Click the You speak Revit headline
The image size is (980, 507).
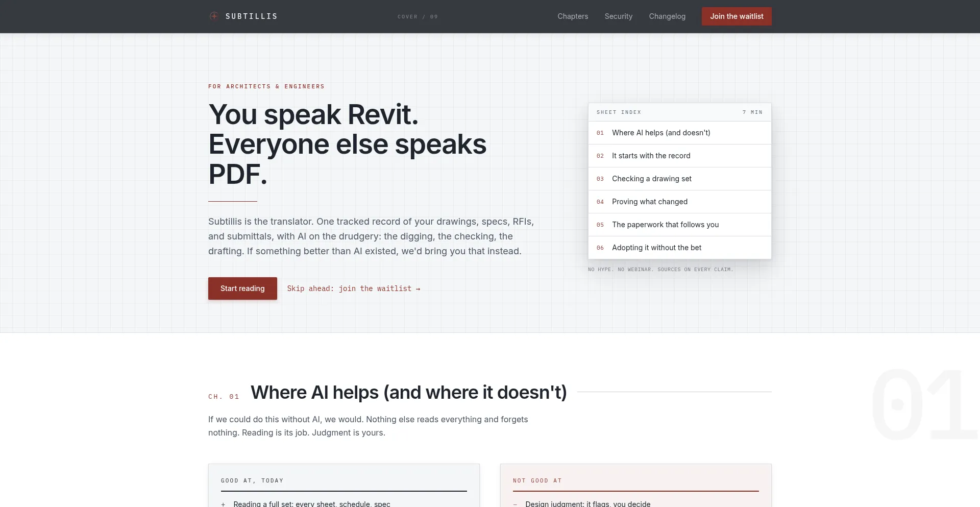click(x=348, y=144)
